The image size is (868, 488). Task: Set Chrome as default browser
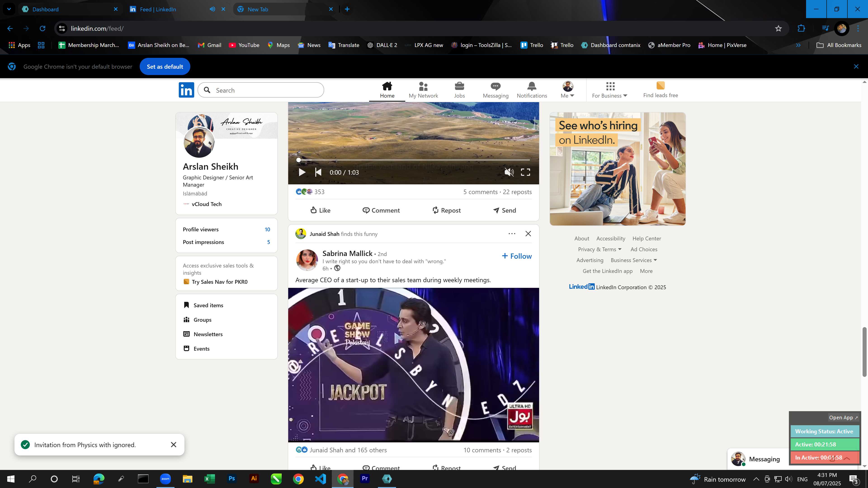pyautogui.click(x=165, y=67)
